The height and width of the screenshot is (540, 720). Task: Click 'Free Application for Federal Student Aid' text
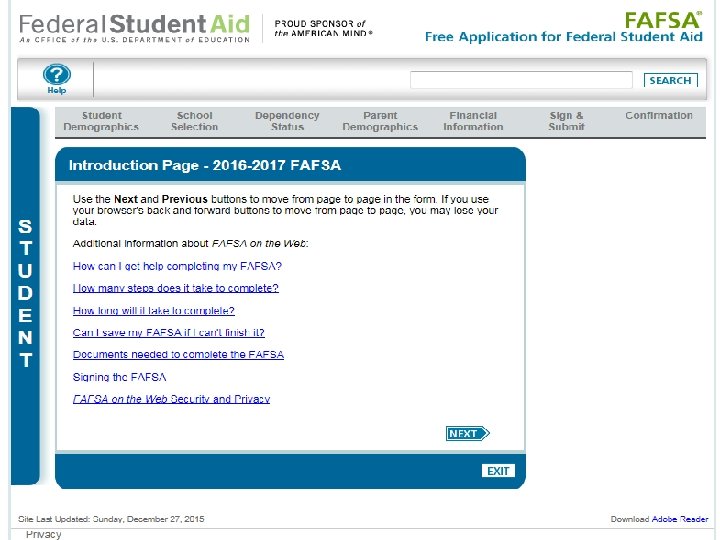(564, 37)
